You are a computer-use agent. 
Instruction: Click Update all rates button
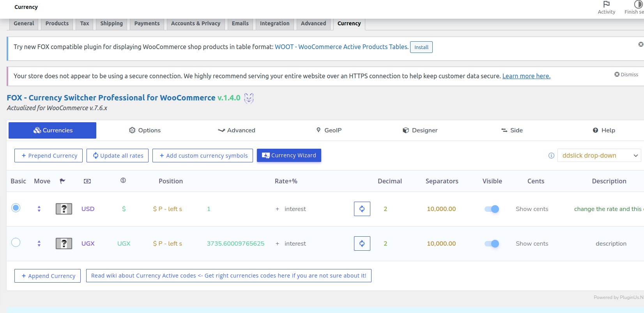click(118, 156)
